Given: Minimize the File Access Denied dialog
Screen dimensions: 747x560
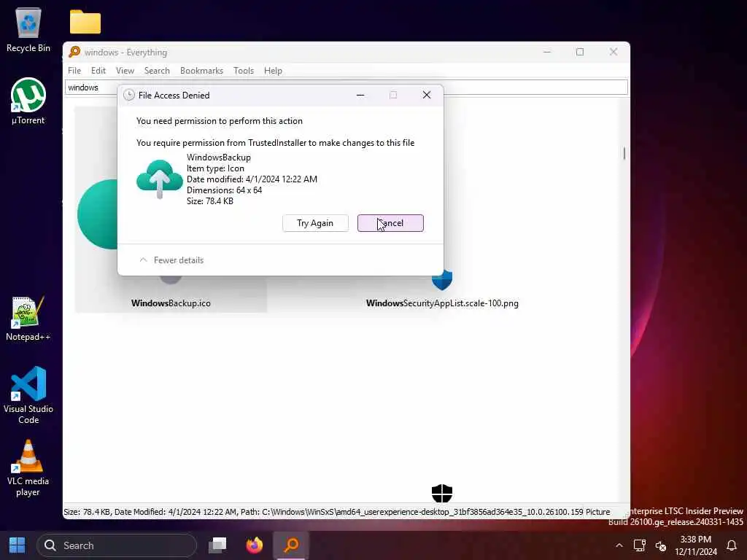Looking at the screenshot, I should [x=360, y=96].
